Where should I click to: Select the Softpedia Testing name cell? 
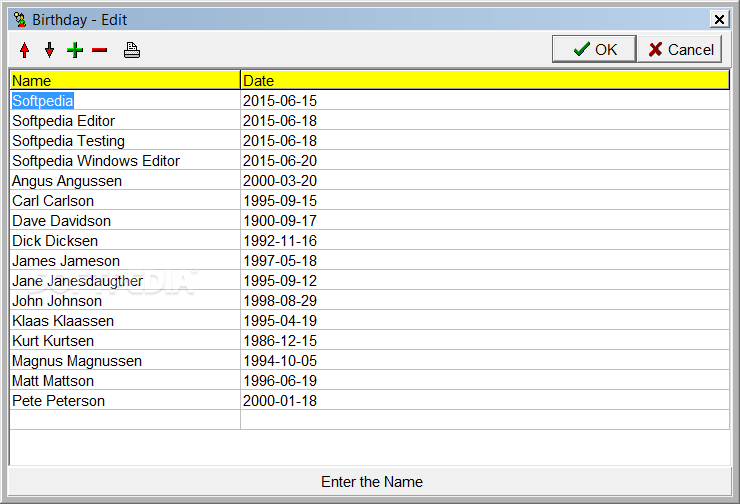click(125, 141)
